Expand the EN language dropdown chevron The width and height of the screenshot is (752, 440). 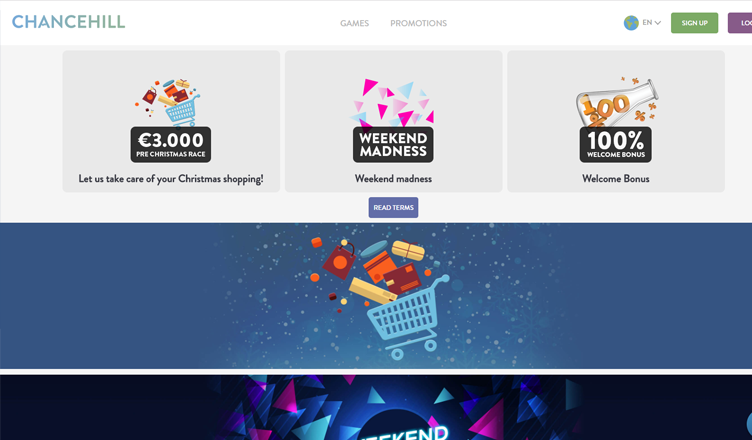pyautogui.click(x=658, y=23)
